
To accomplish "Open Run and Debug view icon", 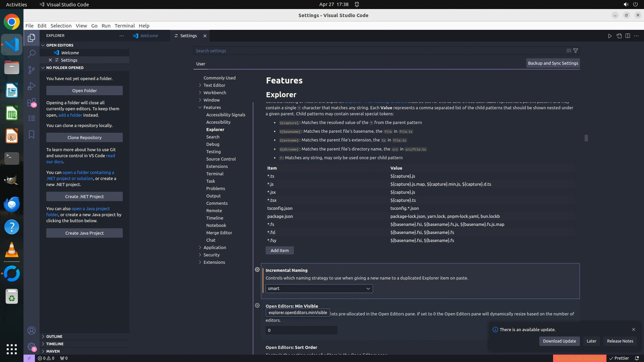I will 32,86.
